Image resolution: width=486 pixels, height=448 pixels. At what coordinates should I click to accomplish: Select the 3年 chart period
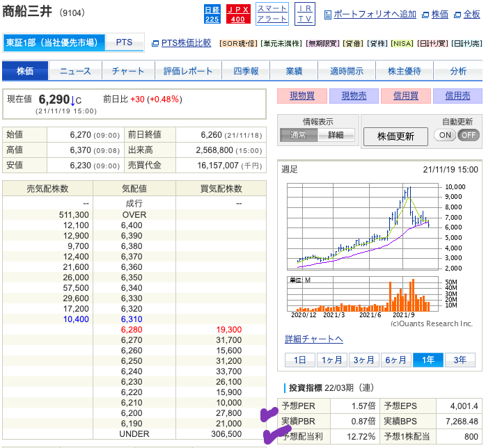460,360
